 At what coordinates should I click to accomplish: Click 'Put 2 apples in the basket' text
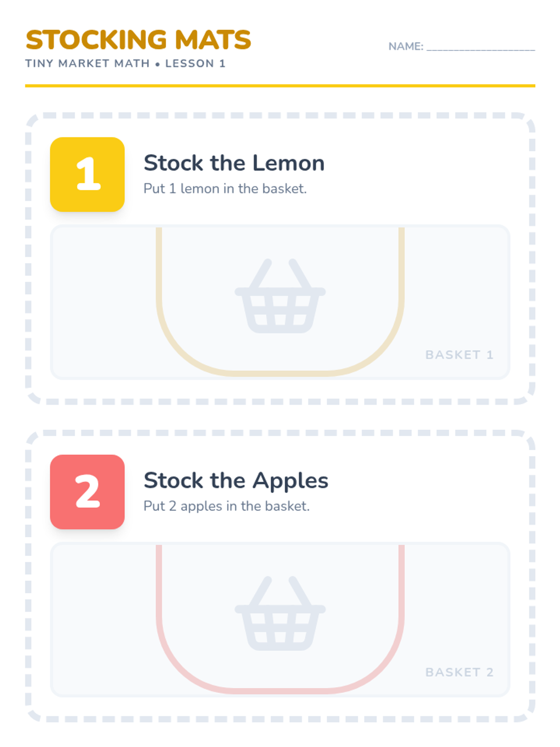(x=226, y=506)
